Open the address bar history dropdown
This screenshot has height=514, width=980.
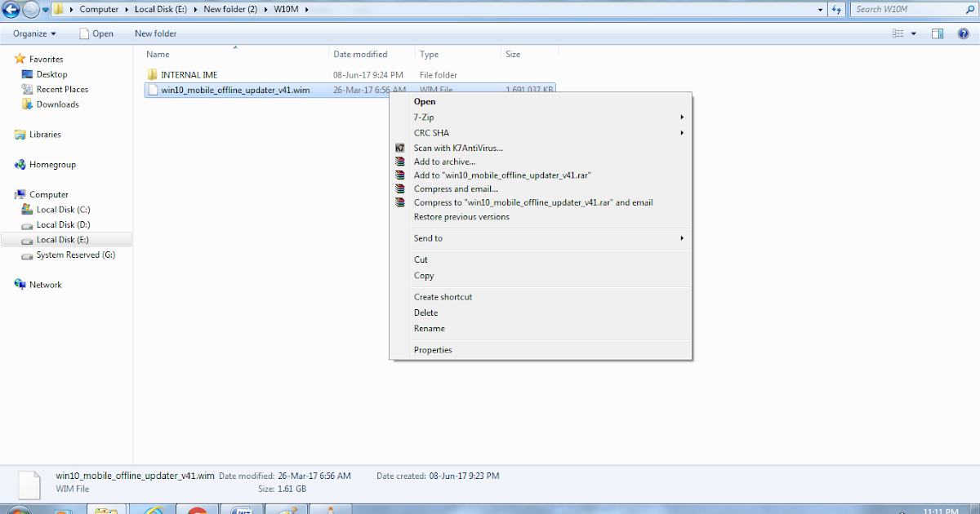click(820, 10)
